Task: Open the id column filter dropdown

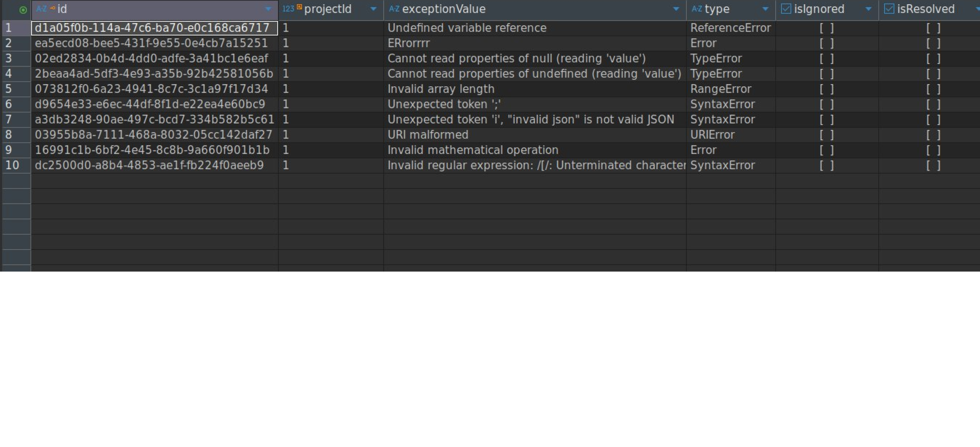Action: click(268, 9)
